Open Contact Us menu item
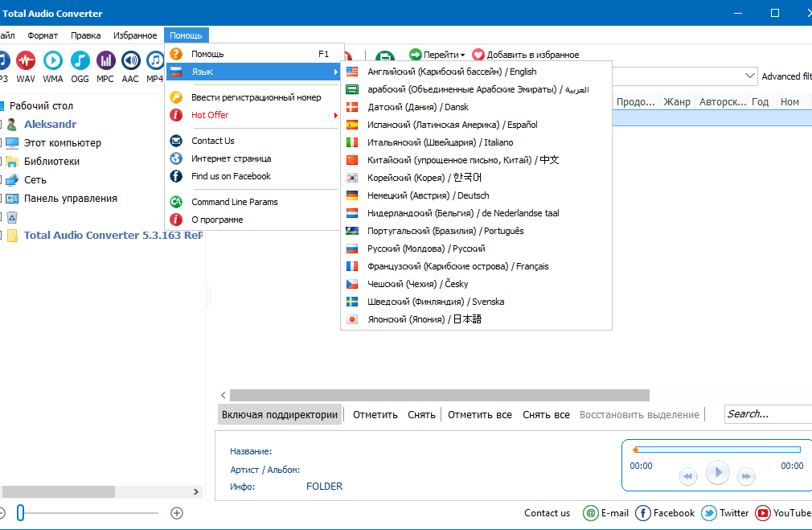812x530 pixels. [x=252, y=141]
